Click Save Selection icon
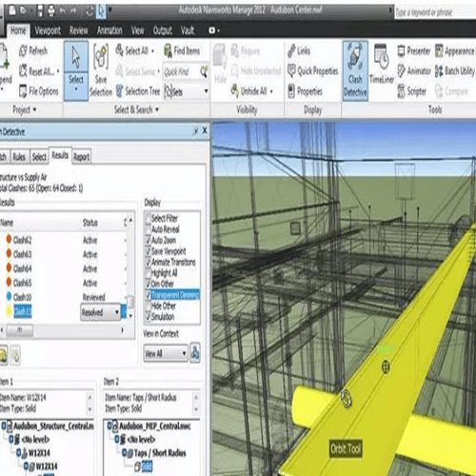 coord(101,57)
